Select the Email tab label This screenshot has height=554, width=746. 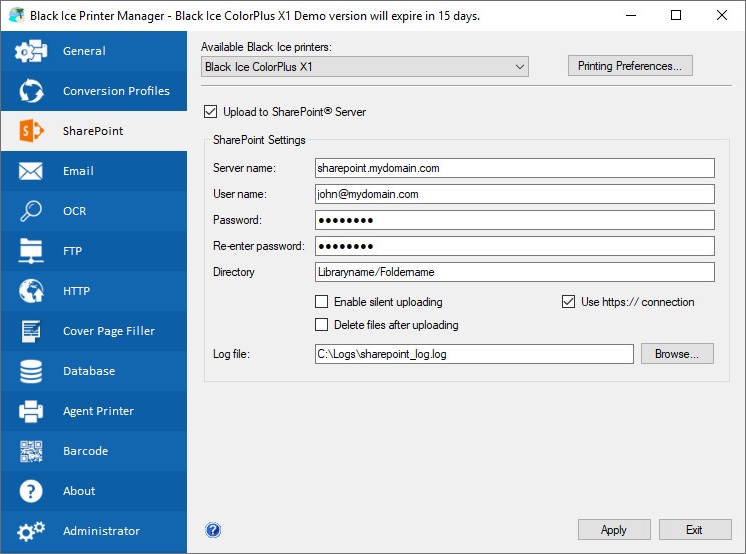[78, 171]
